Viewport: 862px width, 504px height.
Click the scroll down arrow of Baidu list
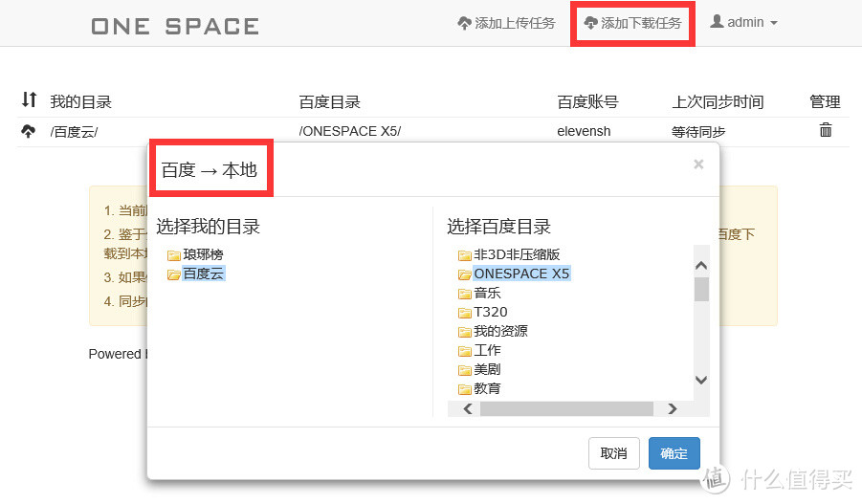(701, 380)
